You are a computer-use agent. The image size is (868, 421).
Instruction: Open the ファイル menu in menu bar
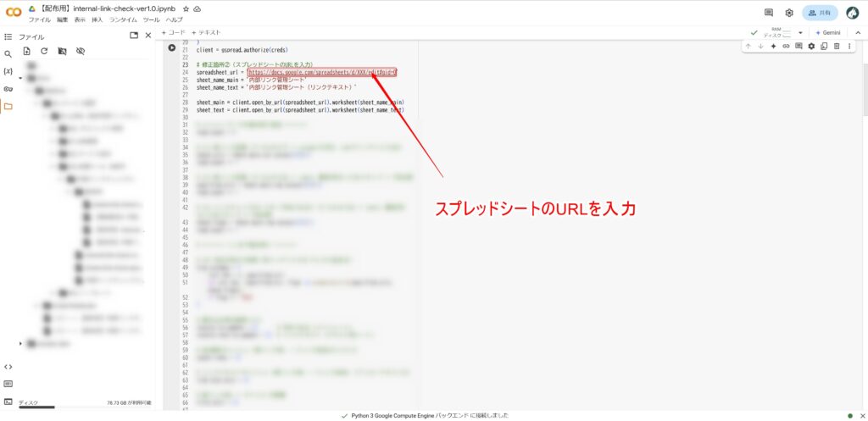click(x=40, y=19)
